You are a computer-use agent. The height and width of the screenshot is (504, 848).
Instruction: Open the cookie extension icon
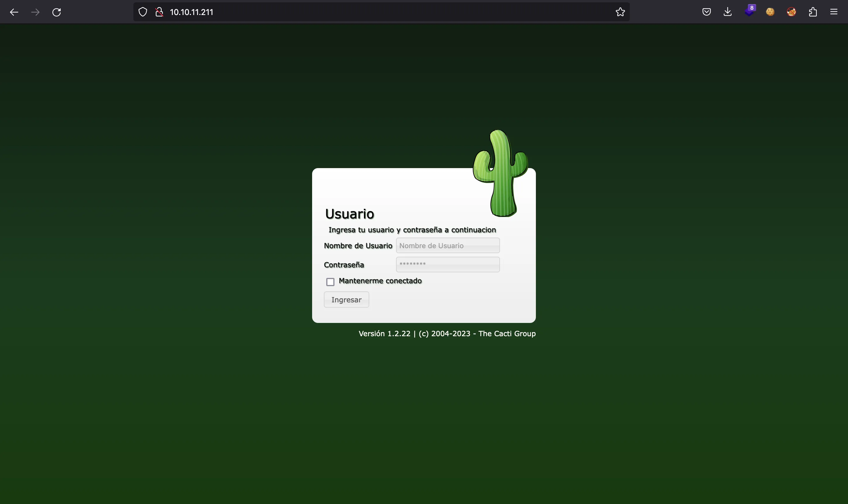tap(770, 12)
